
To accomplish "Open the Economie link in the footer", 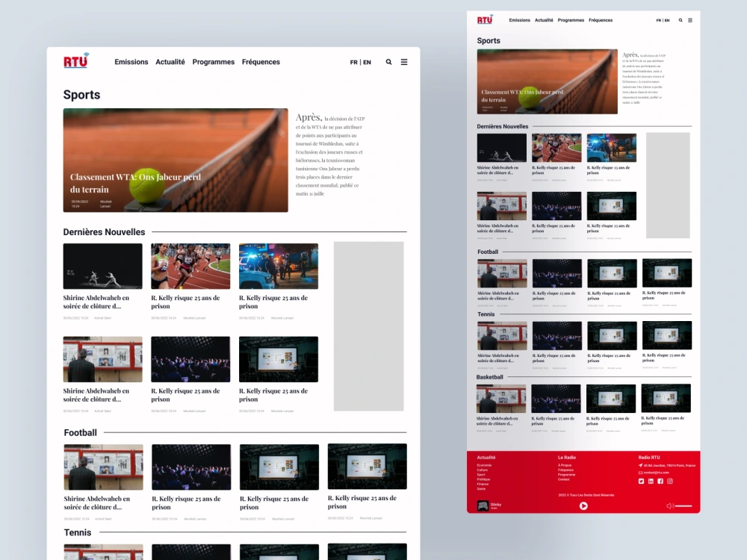I will pyautogui.click(x=484, y=465).
